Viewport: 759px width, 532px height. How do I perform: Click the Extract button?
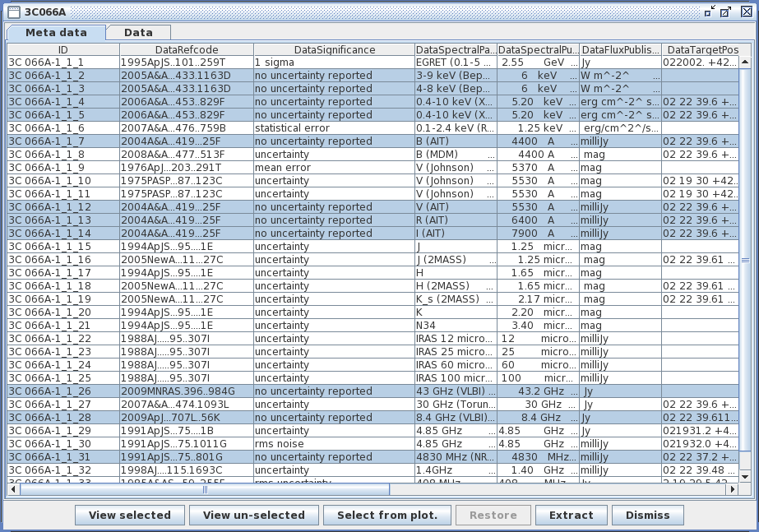(x=572, y=515)
